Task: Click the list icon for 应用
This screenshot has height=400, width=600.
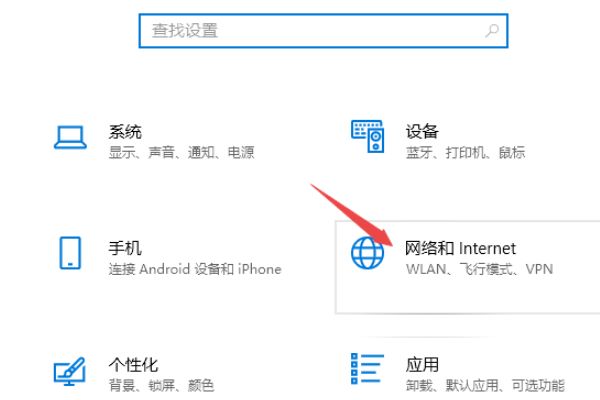Action: [x=368, y=370]
